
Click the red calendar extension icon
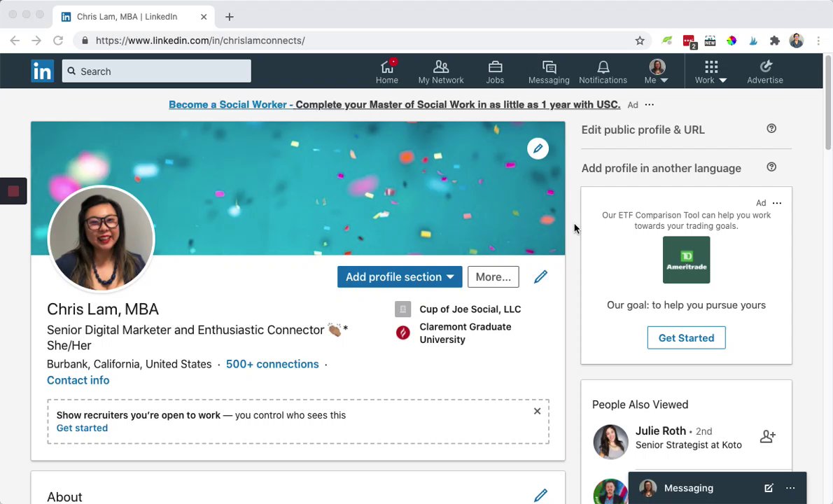(689, 41)
